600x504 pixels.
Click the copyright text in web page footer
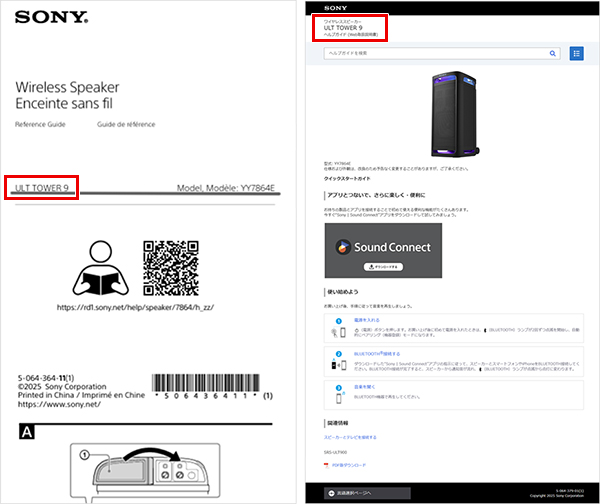557,496
